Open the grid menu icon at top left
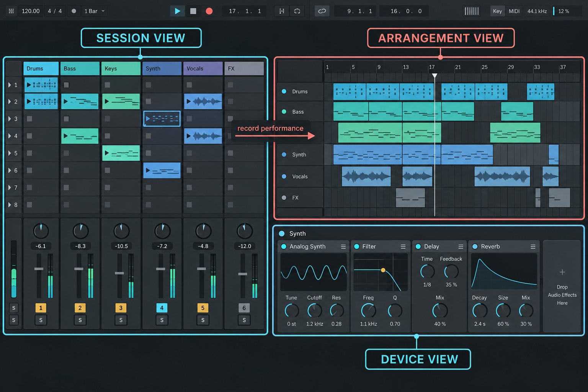 pos(11,11)
